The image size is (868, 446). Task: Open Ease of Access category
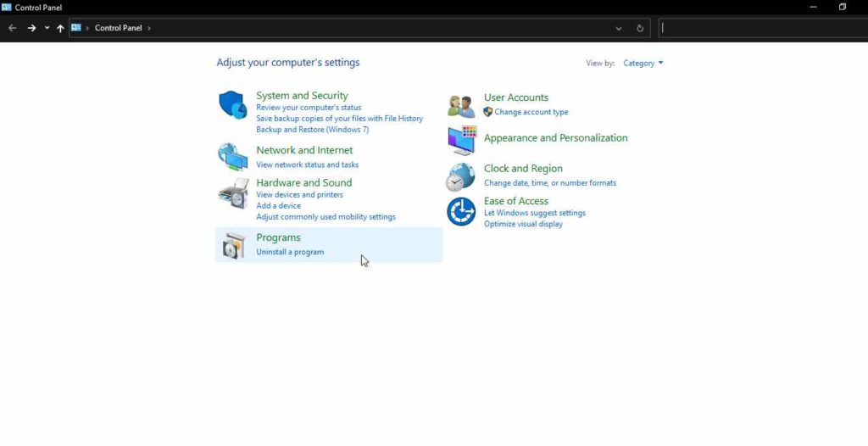point(516,201)
